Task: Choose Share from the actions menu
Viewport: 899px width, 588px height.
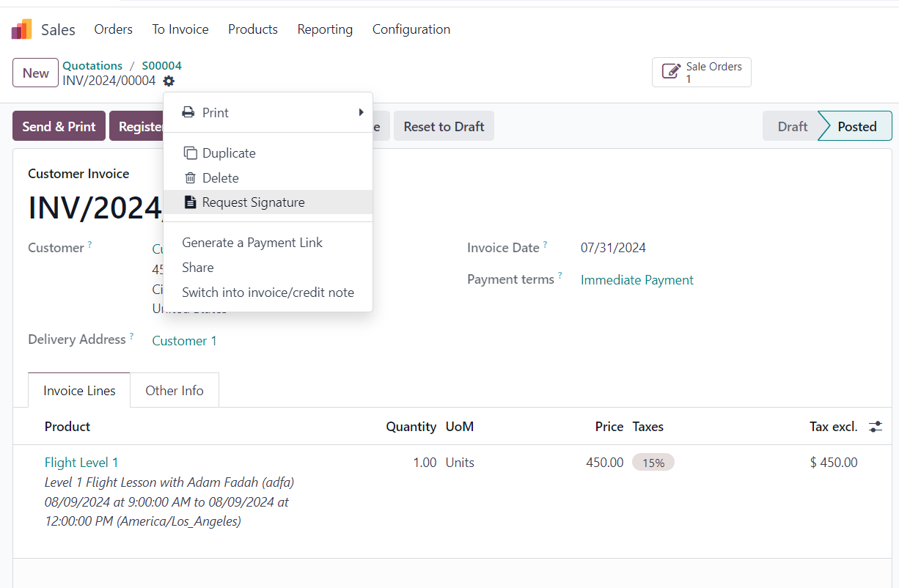Action: point(268,268)
